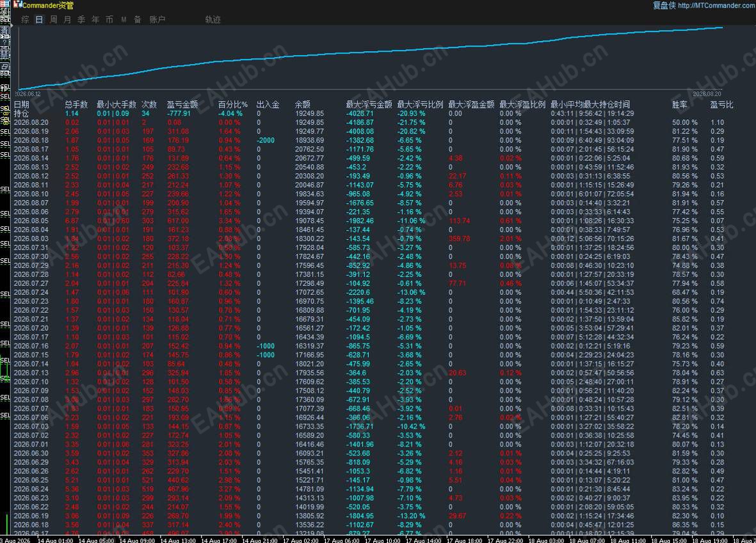Click the 2026.06.12 chart start date
756x543 pixels.
pos(28,94)
